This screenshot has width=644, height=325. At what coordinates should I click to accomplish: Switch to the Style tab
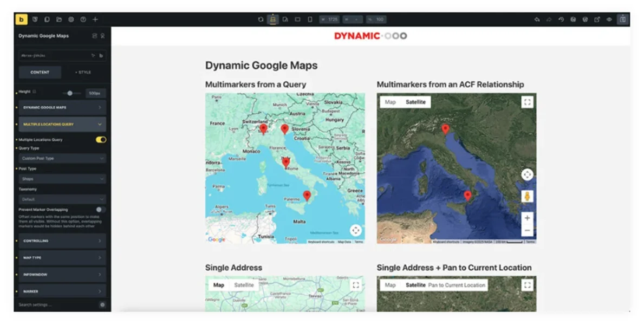[x=83, y=73]
